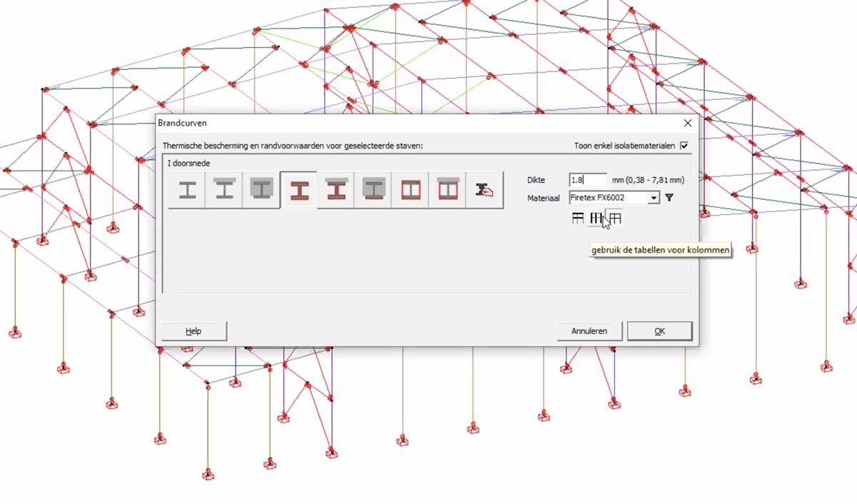Open the material filter icon

click(x=669, y=198)
